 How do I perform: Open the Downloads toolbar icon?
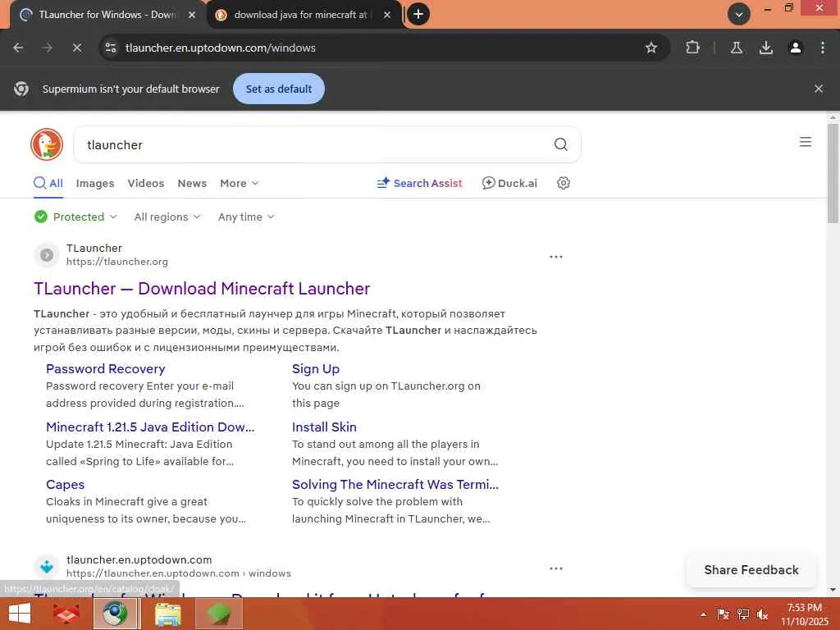[766, 48]
